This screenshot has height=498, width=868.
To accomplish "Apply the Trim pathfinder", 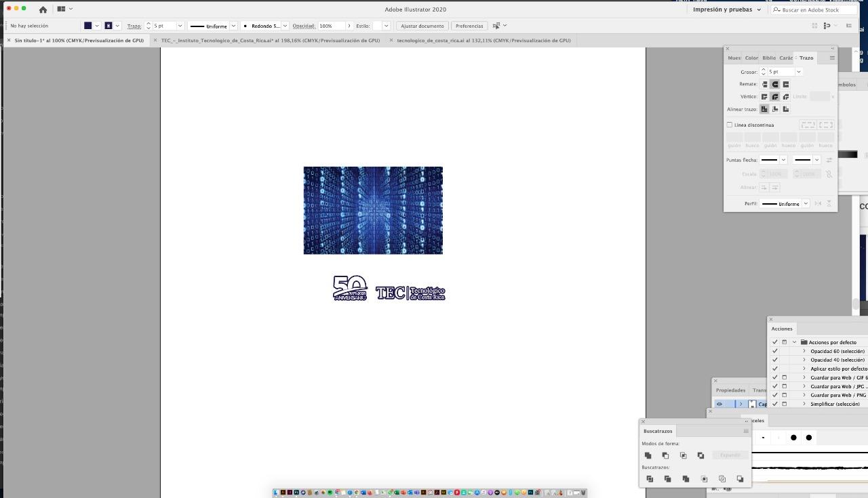I will click(x=667, y=479).
